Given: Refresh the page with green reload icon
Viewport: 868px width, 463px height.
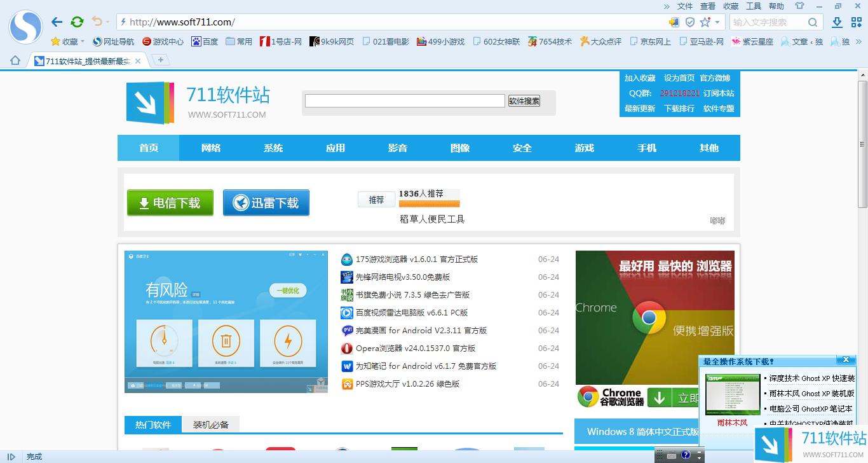Looking at the screenshot, I should coord(77,22).
